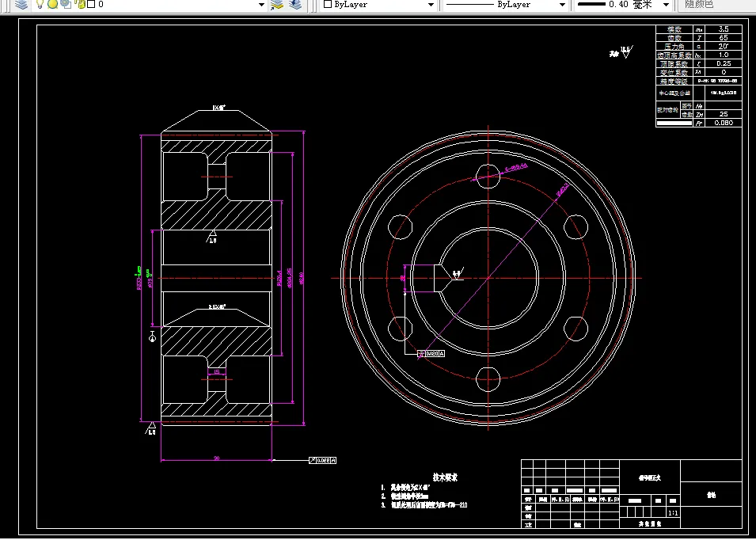The height and width of the screenshot is (540, 756).
Task: Select the 1:1 scale cell
Action: [673, 513]
